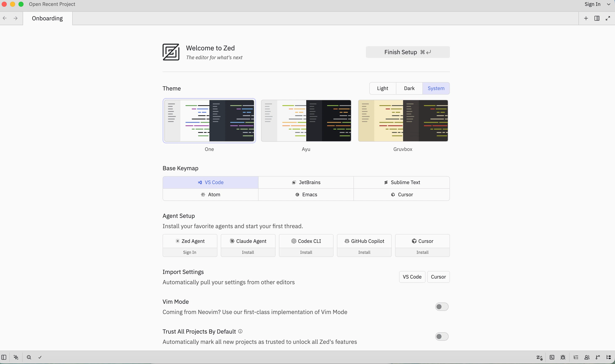Image resolution: width=615 pixels, height=364 pixels.
Task: Select the One theme preview
Action: [x=209, y=121]
